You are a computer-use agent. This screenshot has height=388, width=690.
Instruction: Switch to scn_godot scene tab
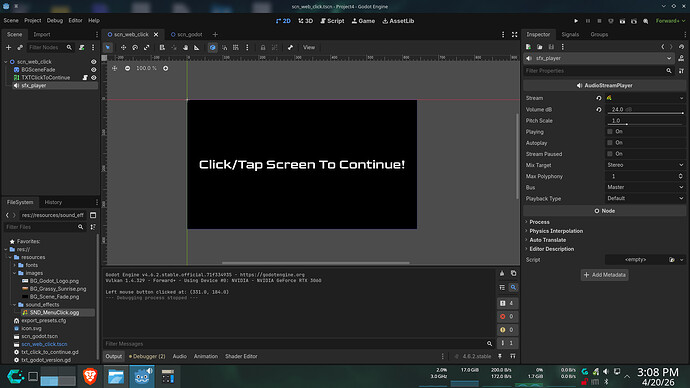coord(187,34)
